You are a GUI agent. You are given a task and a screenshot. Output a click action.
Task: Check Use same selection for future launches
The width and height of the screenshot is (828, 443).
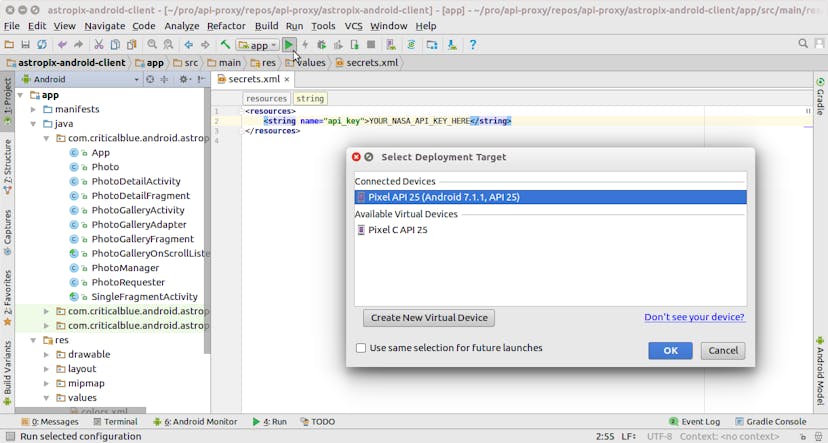(361, 348)
